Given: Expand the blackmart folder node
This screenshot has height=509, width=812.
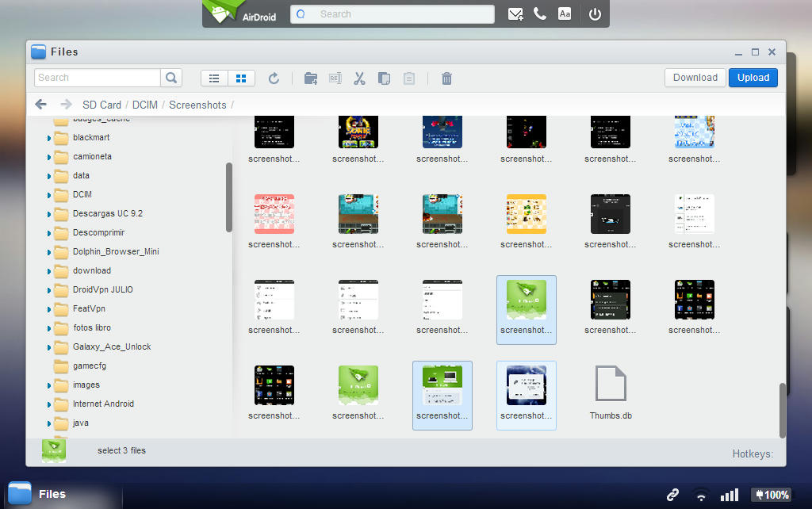Looking at the screenshot, I should [x=48, y=138].
